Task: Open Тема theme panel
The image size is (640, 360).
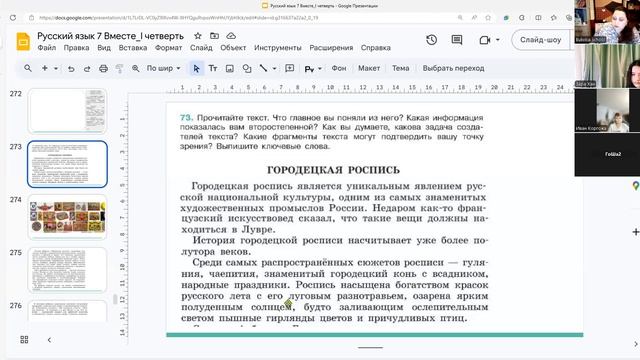Action: click(x=400, y=68)
